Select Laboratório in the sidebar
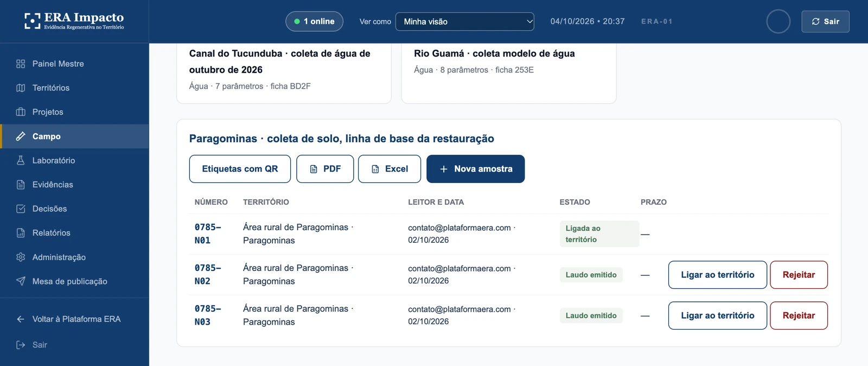The height and width of the screenshot is (366, 868). pos(74,160)
